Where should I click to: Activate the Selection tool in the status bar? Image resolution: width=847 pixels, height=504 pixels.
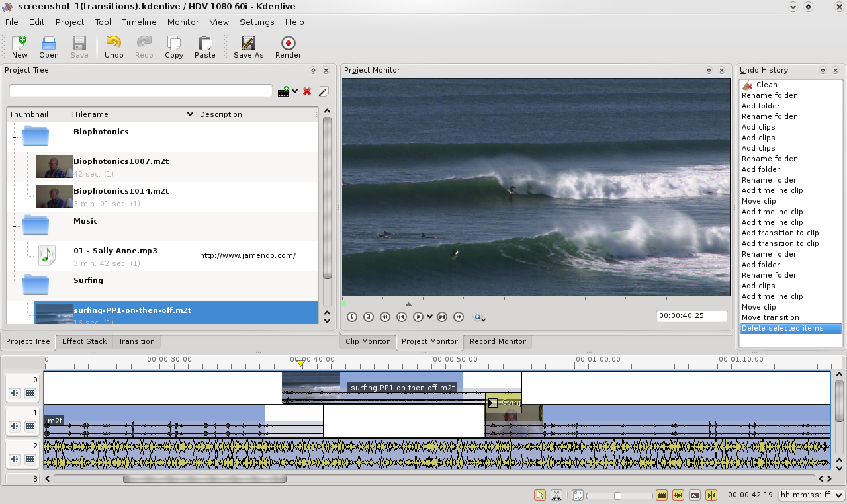(539, 495)
